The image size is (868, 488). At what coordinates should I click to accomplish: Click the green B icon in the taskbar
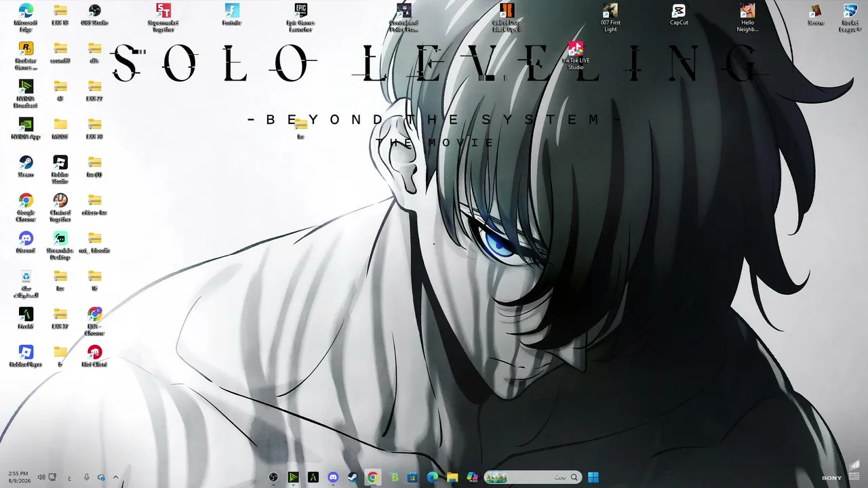393,477
